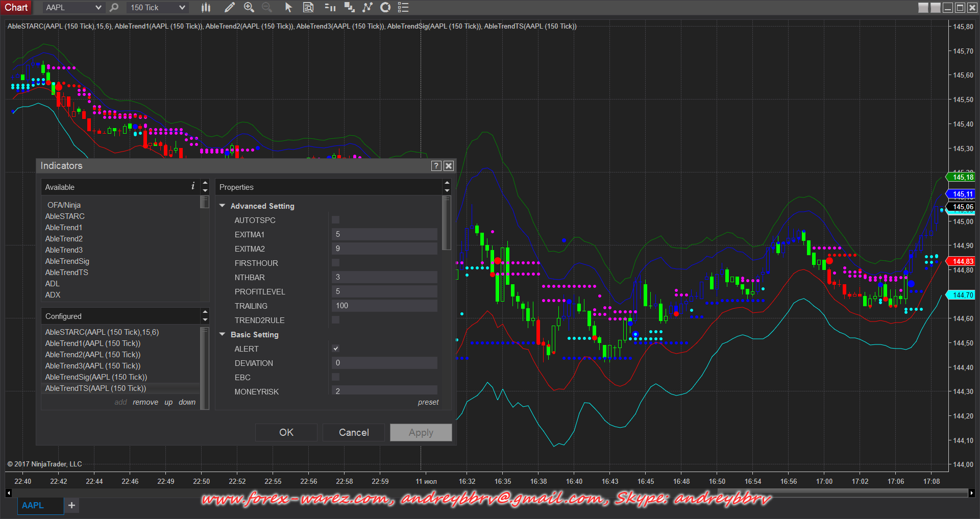Click the remove link under Configured list

point(145,402)
